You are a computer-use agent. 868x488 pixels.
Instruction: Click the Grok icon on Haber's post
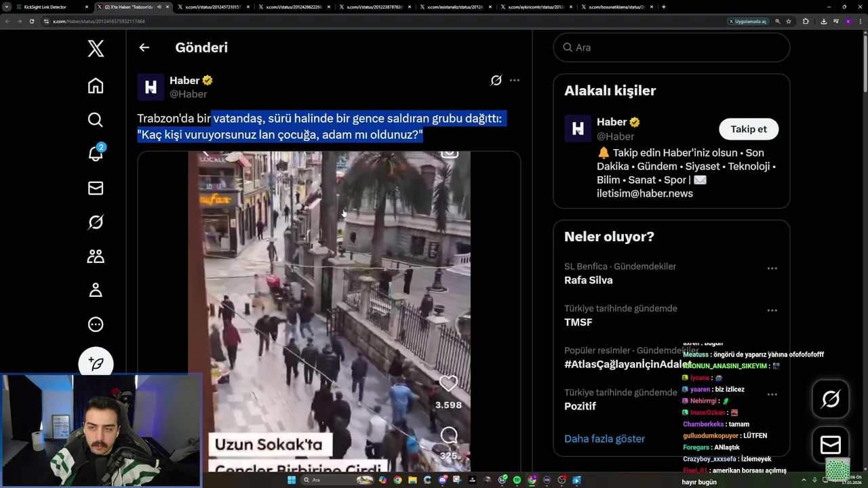(496, 80)
